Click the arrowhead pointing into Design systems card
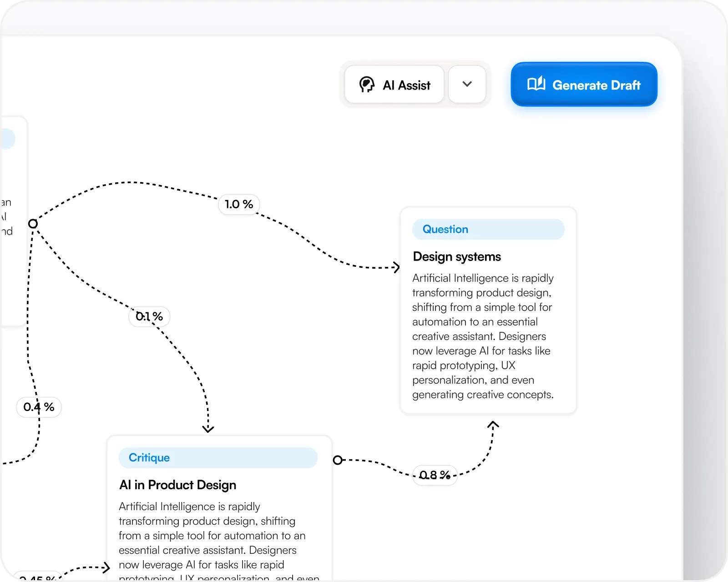The width and height of the screenshot is (728, 582). [396, 267]
